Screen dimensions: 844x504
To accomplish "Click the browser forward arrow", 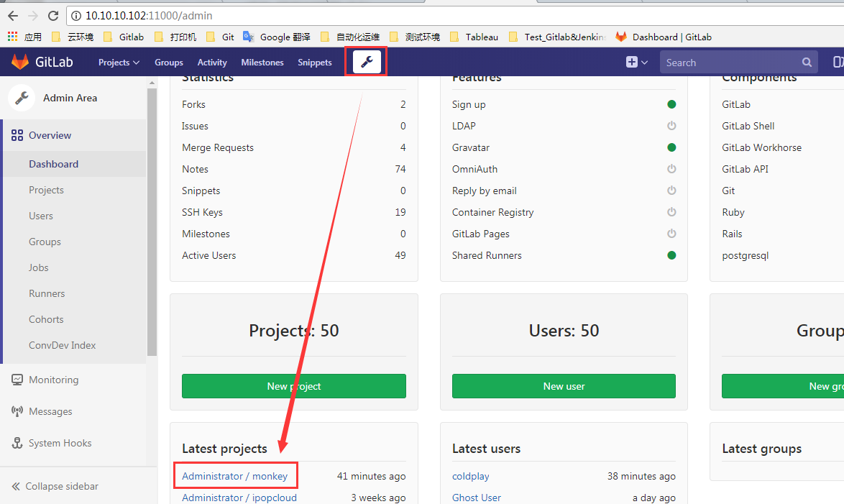I will tap(33, 16).
